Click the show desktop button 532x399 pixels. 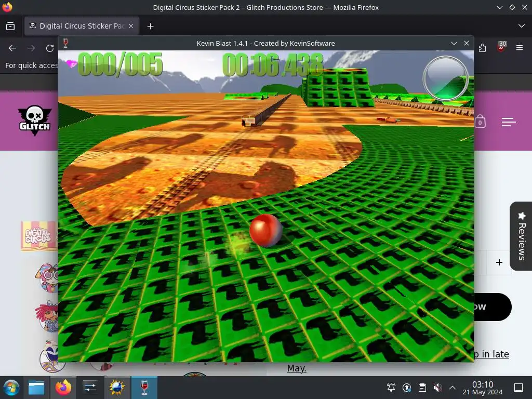(x=518, y=388)
